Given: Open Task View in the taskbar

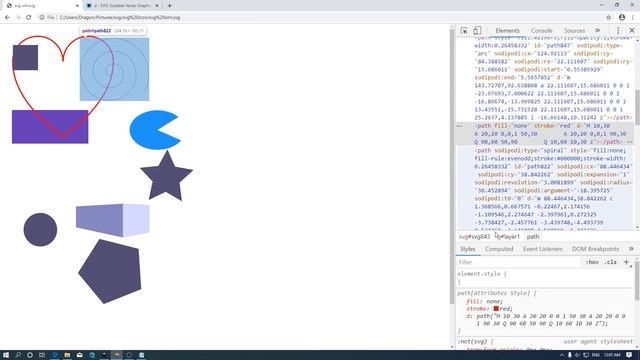Looking at the screenshot, I should pos(42,355).
